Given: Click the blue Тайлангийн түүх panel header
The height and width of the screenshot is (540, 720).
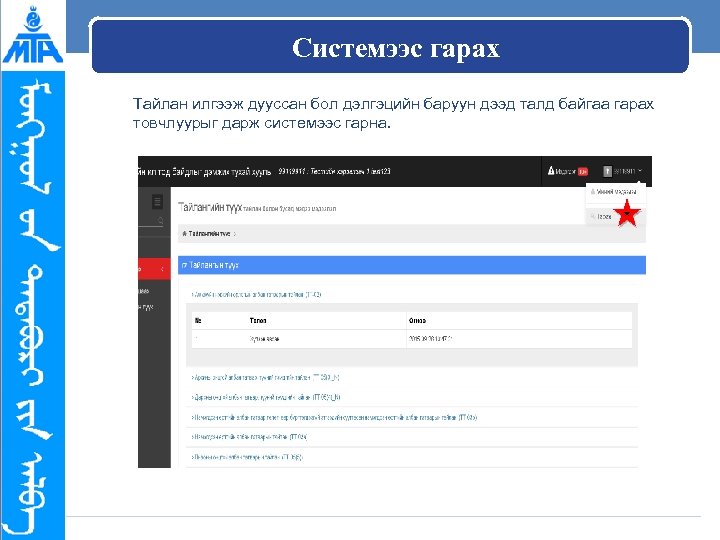Looking at the screenshot, I should coord(411,265).
